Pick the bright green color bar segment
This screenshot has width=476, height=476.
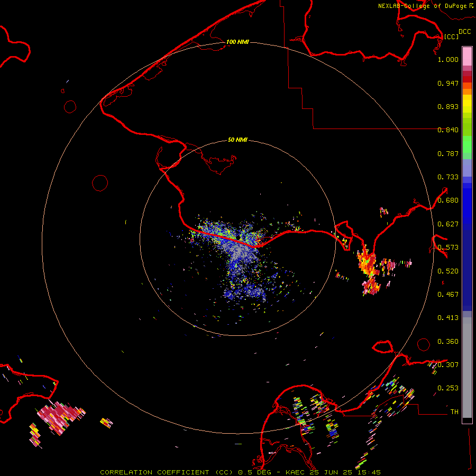click(x=467, y=144)
